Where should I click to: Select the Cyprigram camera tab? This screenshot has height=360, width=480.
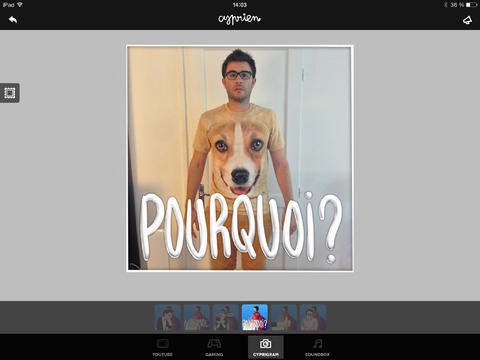coord(266,347)
